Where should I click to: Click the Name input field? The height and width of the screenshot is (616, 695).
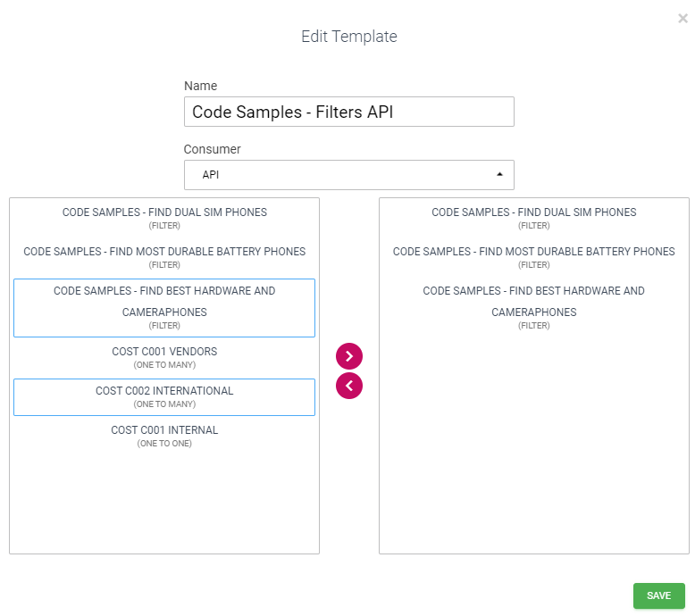(348, 112)
